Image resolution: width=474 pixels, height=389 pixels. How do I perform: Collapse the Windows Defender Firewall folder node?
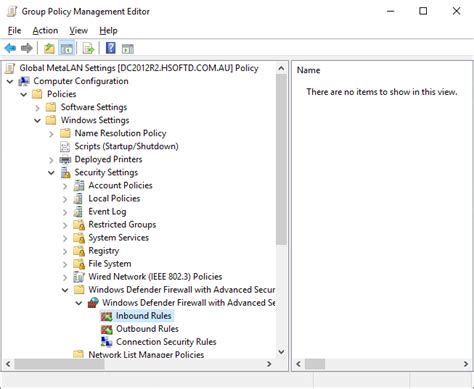[65, 290]
